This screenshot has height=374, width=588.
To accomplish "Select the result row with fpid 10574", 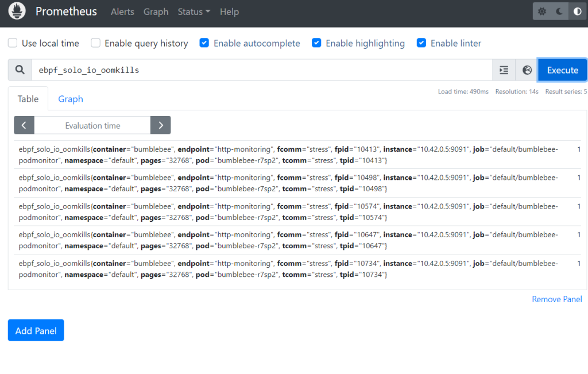I will point(298,211).
